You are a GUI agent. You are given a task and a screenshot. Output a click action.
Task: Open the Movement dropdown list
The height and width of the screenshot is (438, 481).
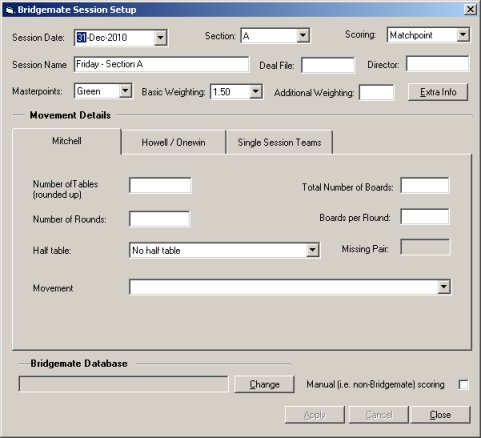click(444, 287)
